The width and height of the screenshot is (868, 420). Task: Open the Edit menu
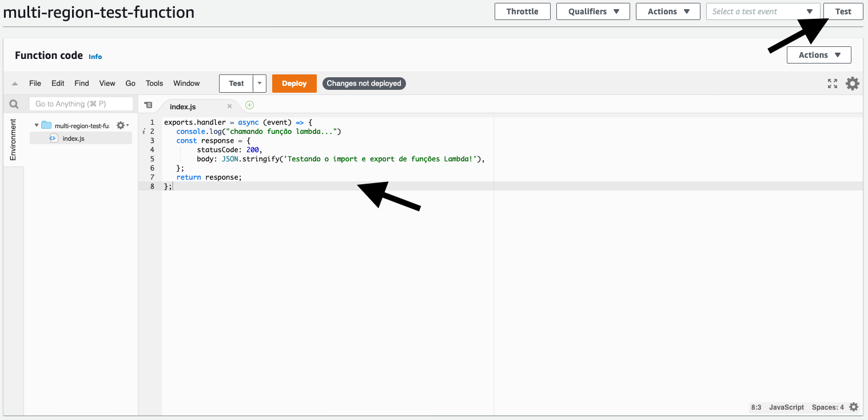coord(58,84)
